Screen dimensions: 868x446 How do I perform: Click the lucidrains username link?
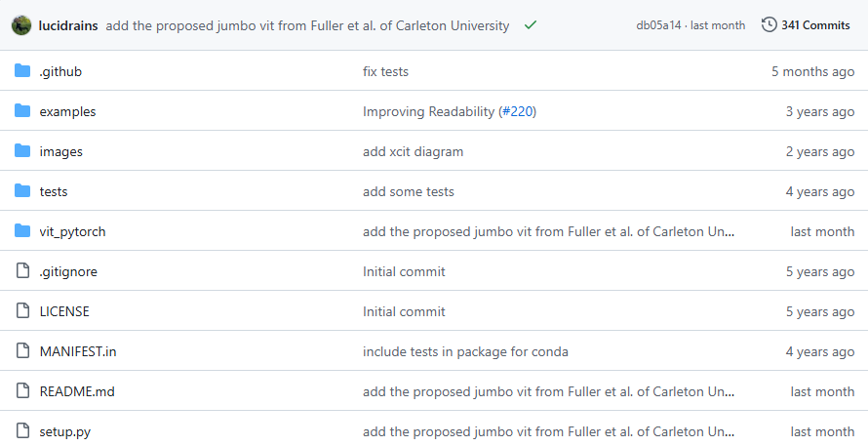pyautogui.click(x=67, y=25)
